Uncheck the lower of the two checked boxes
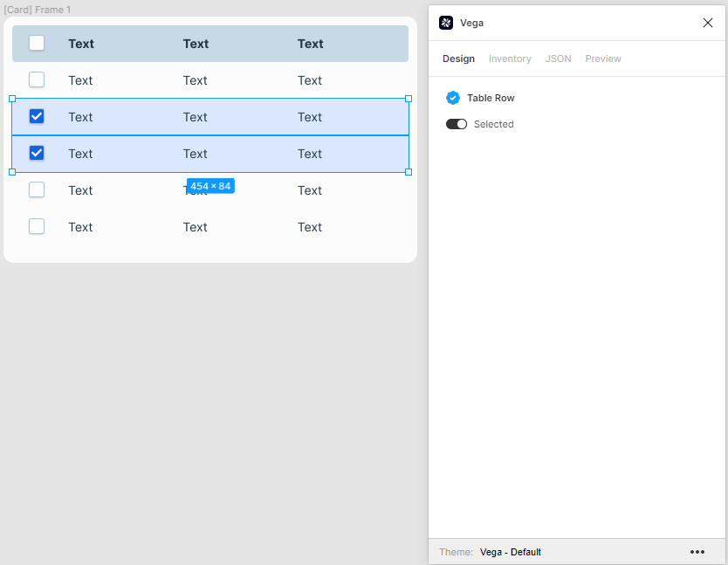 37,153
